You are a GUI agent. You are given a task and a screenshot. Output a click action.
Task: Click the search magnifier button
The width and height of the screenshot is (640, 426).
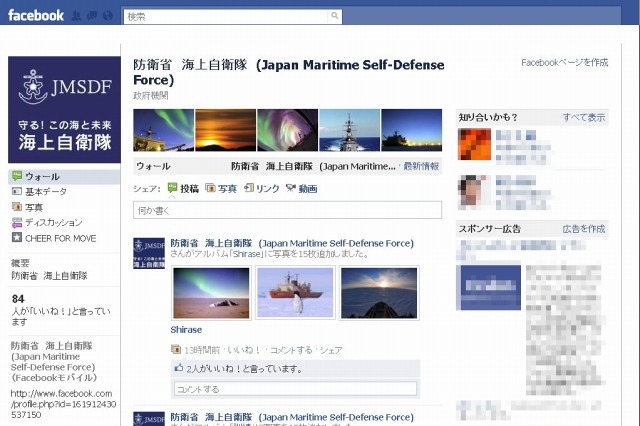(335, 16)
